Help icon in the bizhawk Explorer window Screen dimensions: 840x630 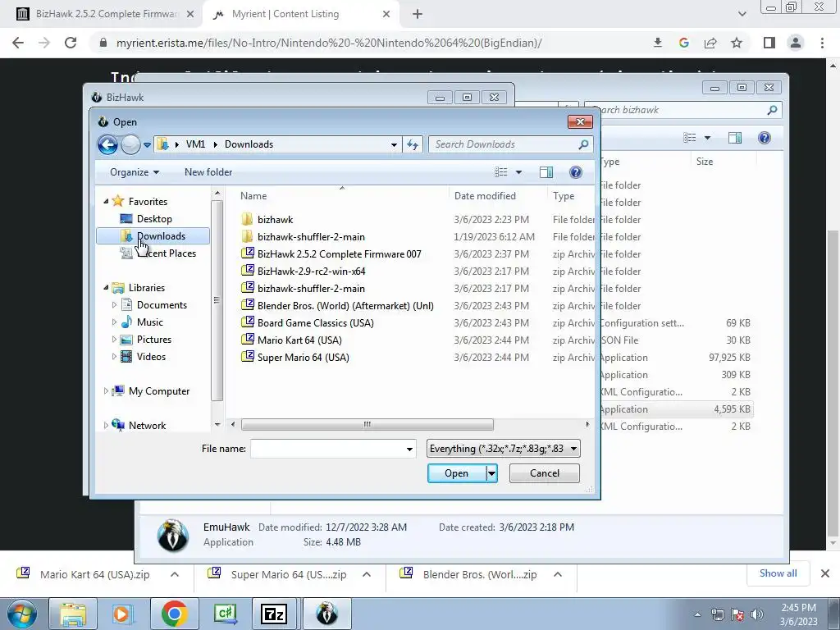pos(765,138)
